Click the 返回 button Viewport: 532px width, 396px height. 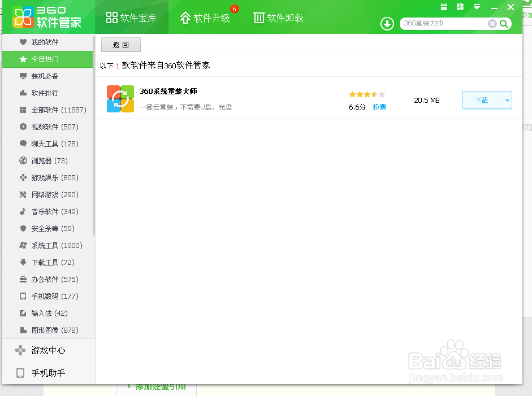point(121,45)
